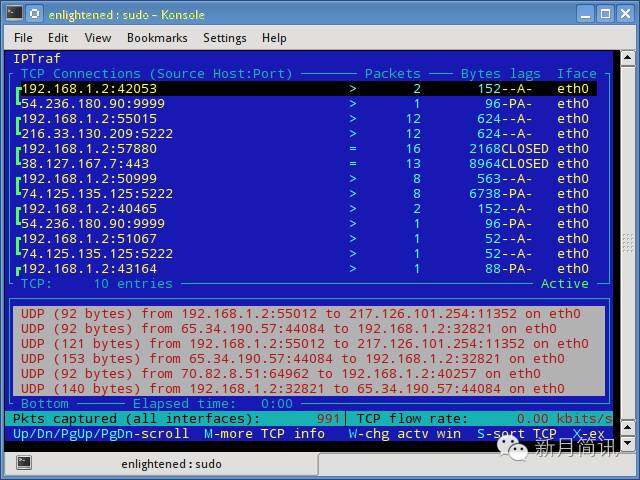The width and height of the screenshot is (640, 480).
Task: Click UDP 153 bytes log line
Action: [x=293, y=359]
